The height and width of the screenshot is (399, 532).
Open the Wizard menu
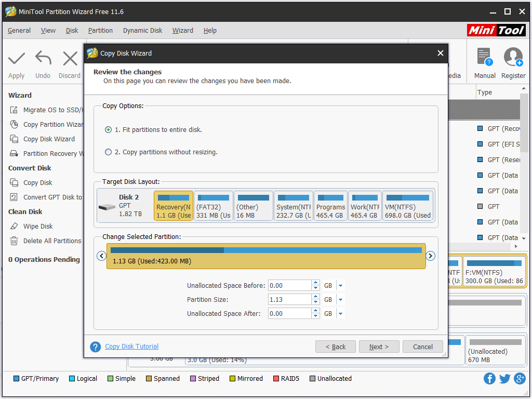182,31
